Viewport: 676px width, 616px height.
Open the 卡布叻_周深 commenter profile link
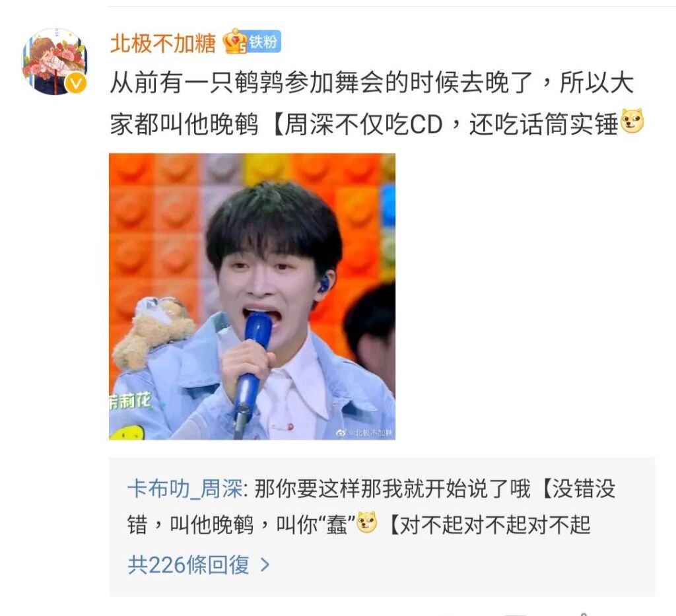[184, 489]
